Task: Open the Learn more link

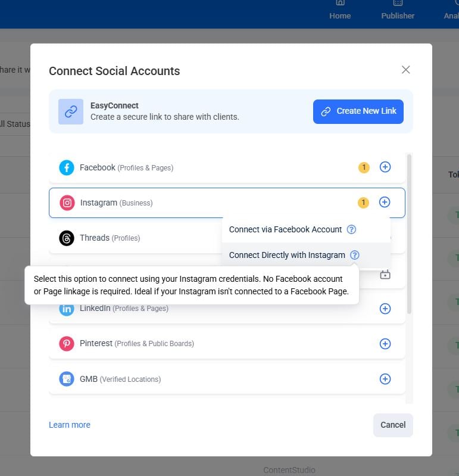Action: [x=70, y=425]
